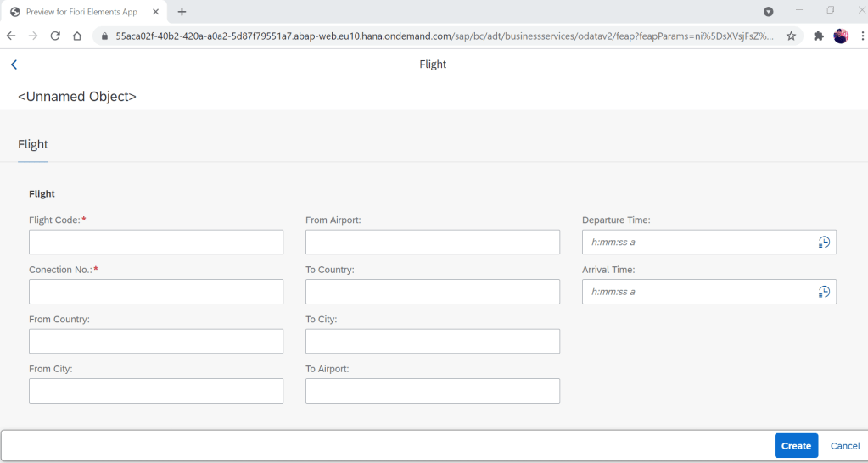Click the To City label
The image size is (868, 463).
[321, 319]
